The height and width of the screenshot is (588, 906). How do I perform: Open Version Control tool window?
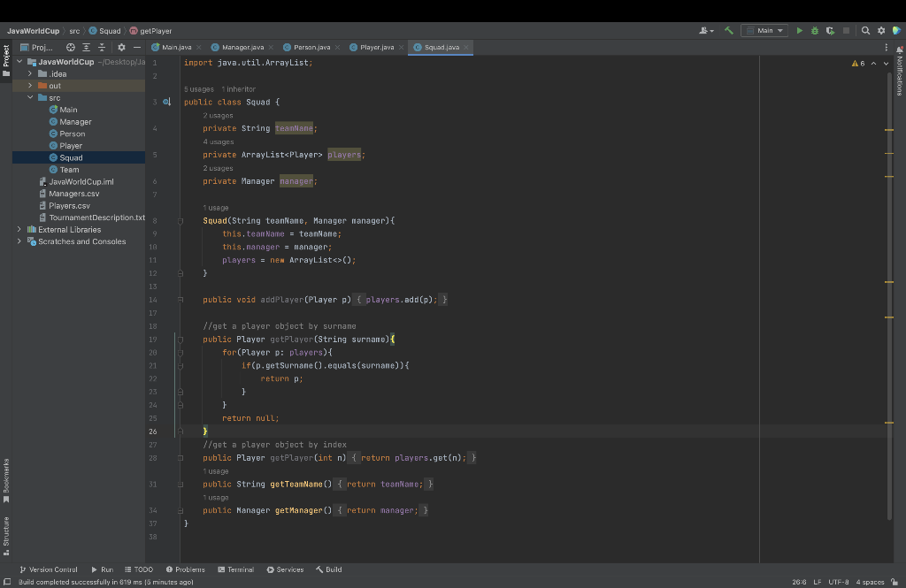(49, 569)
